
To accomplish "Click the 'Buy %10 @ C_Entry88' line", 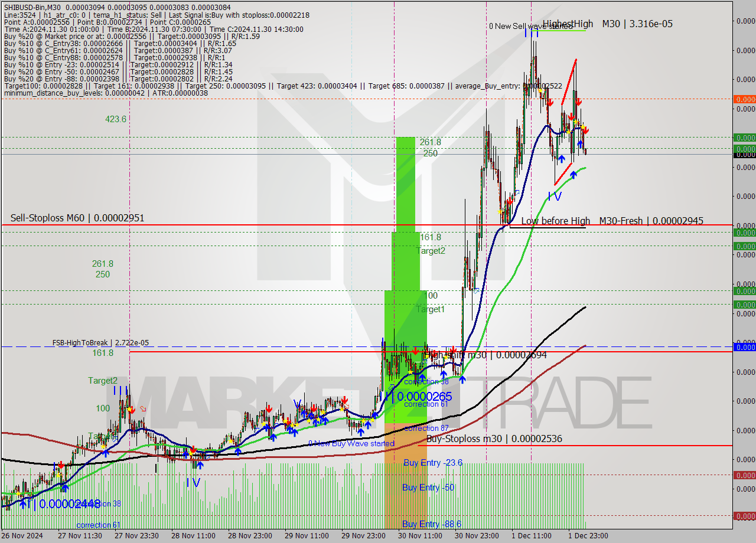I will (115, 57).
